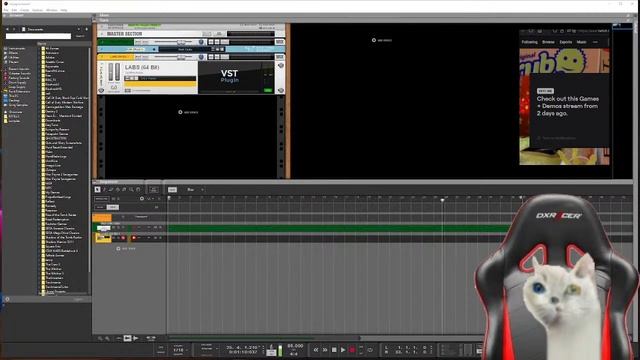
Task: Collapse the LABS device fold arrow
Action: pos(101,65)
